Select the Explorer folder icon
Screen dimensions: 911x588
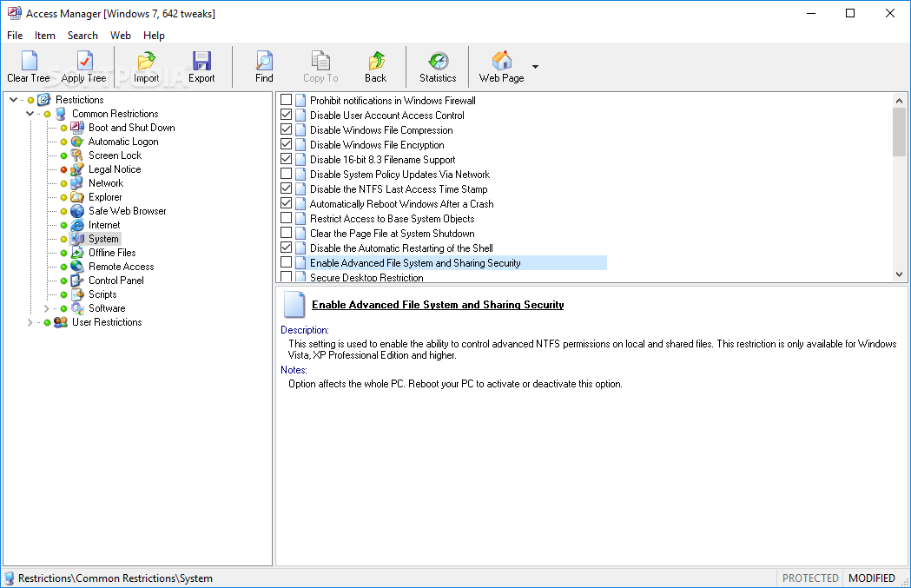77,197
